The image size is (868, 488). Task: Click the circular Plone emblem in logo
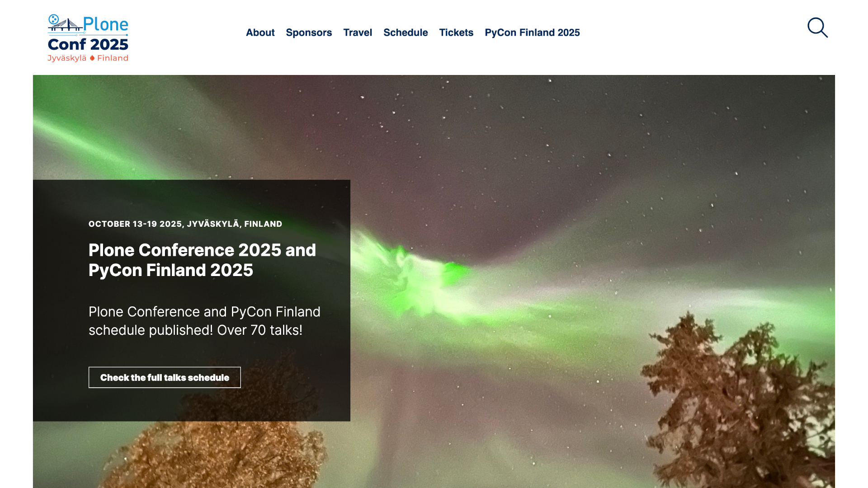(53, 19)
